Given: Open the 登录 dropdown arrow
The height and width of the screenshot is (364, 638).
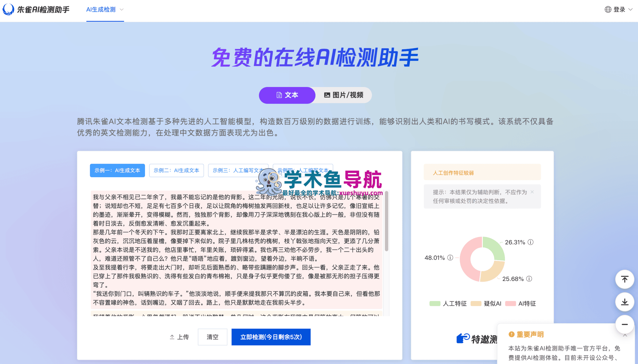Looking at the screenshot, I should click(630, 10).
